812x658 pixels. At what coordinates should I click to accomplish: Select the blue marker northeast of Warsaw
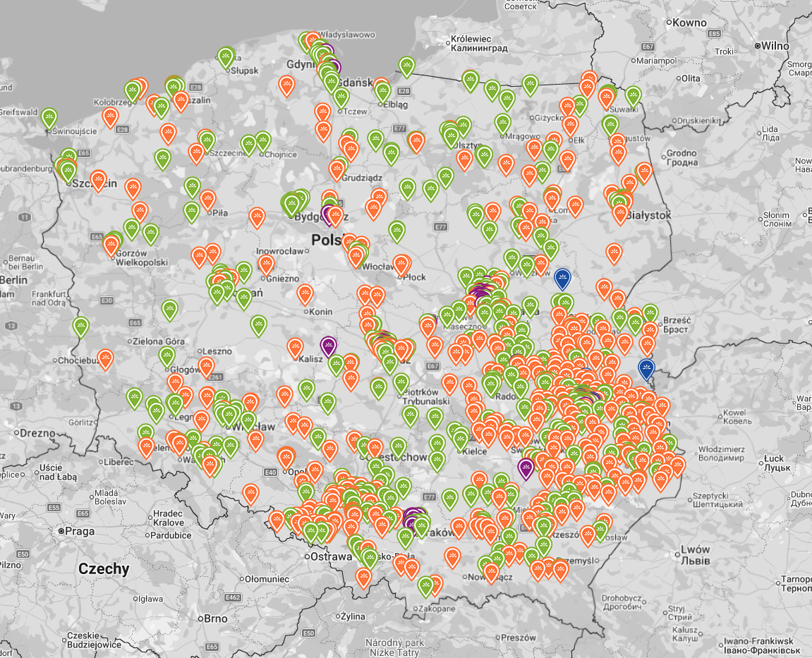(562, 279)
